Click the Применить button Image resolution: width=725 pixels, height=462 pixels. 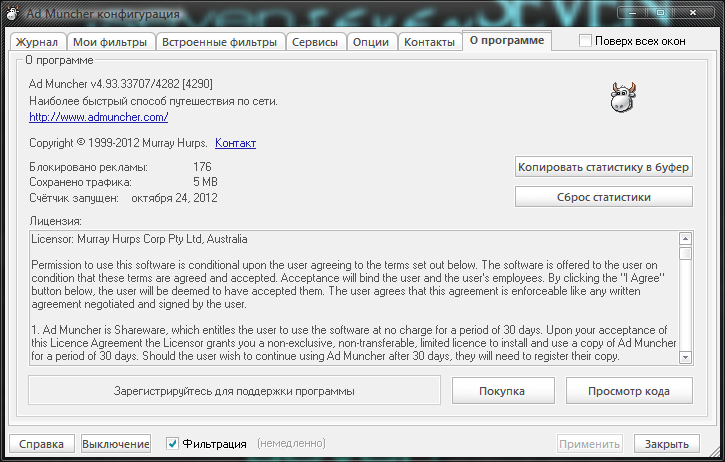(590, 444)
